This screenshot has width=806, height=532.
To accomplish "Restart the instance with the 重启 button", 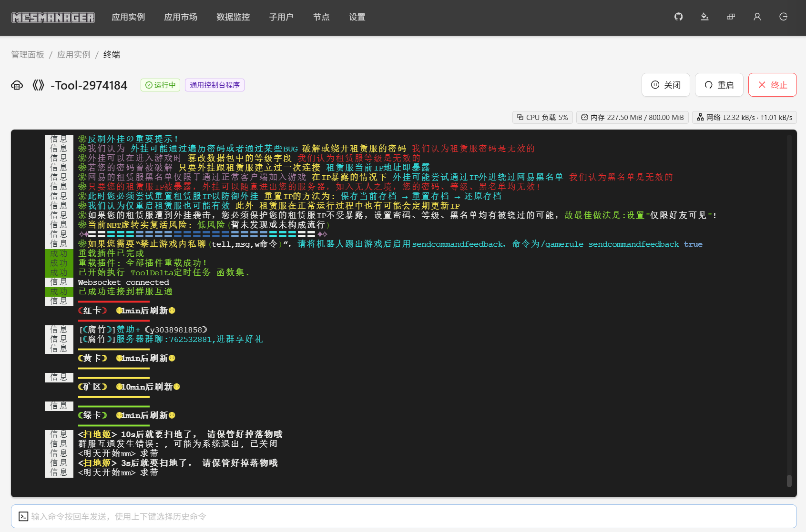I will (719, 85).
